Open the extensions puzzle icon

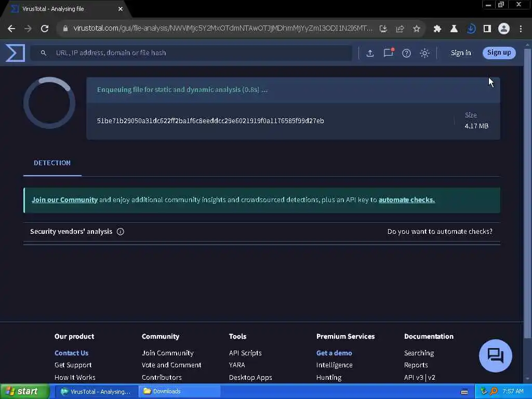click(437, 29)
